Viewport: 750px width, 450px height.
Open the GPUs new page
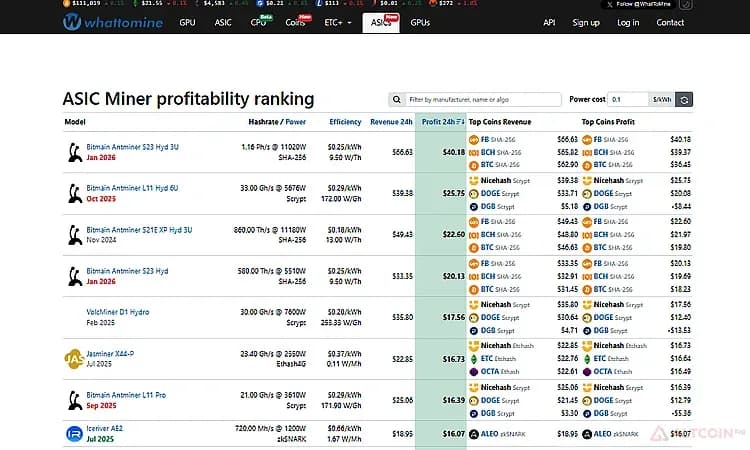coord(420,22)
